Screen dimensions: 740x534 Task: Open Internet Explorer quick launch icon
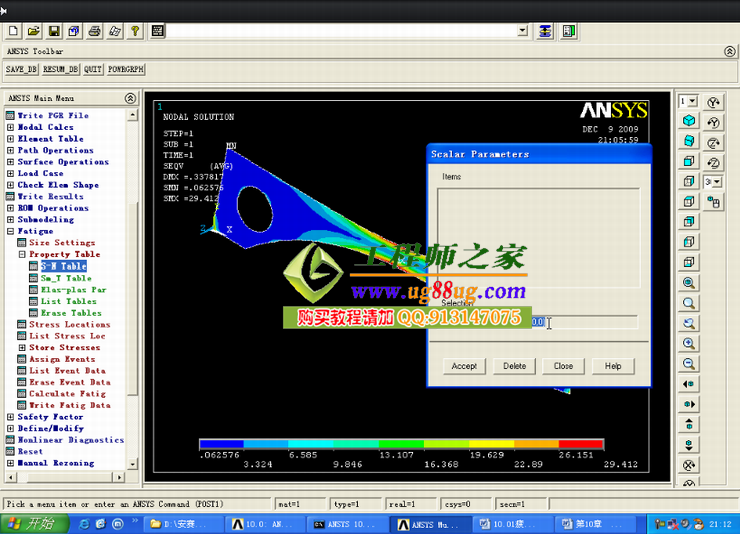[84, 524]
